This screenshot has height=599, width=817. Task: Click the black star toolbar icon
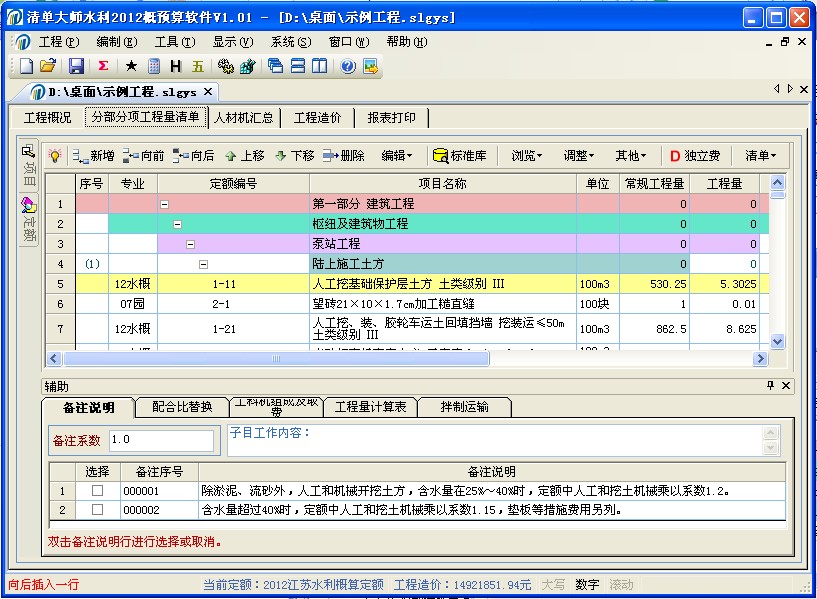coord(131,66)
